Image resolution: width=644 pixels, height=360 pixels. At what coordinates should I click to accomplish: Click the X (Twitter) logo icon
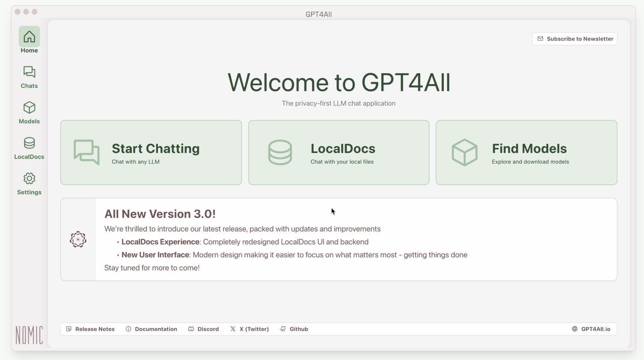pos(233,329)
